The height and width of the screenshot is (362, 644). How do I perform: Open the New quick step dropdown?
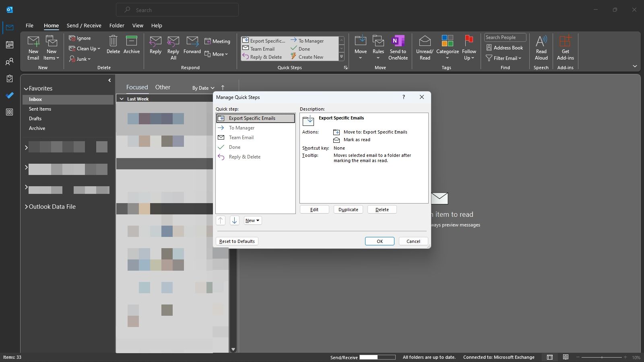[252, 220]
